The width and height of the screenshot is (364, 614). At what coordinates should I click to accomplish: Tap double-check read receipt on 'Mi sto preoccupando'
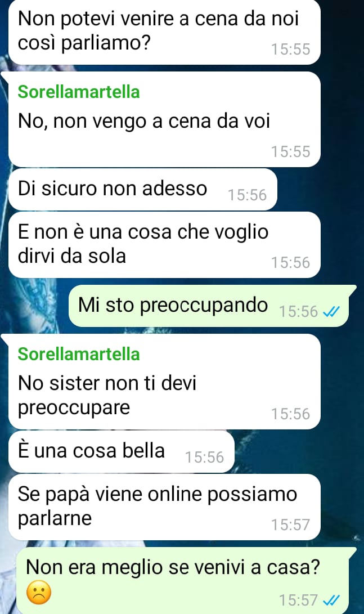click(331, 312)
